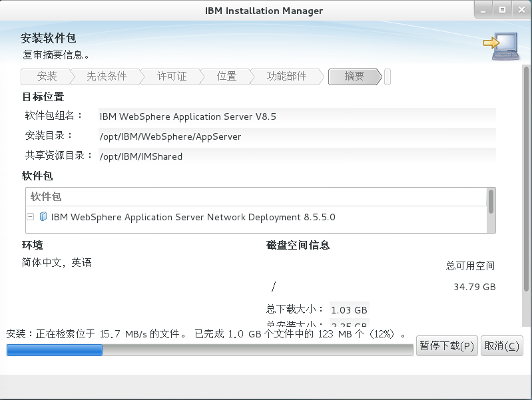Click the 软件包 column header in package table
The height and width of the screenshot is (400, 532).
(256, 197)
